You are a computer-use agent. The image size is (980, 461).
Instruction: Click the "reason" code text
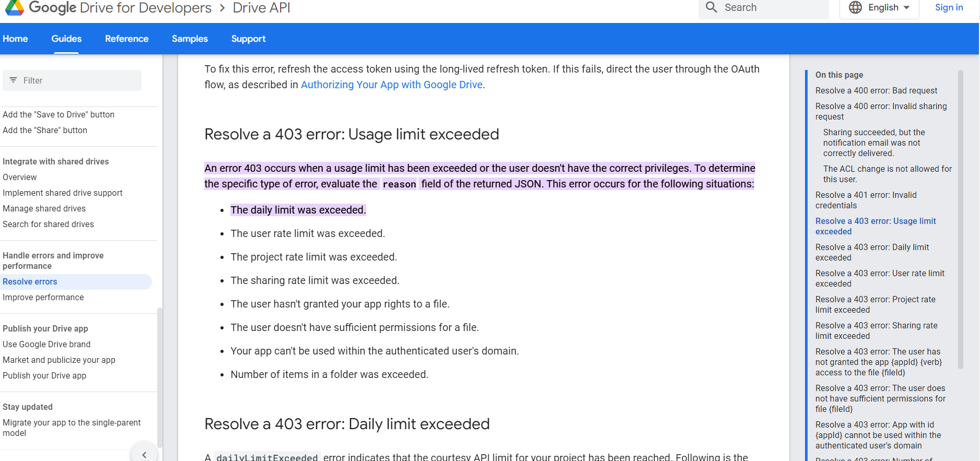399,184
